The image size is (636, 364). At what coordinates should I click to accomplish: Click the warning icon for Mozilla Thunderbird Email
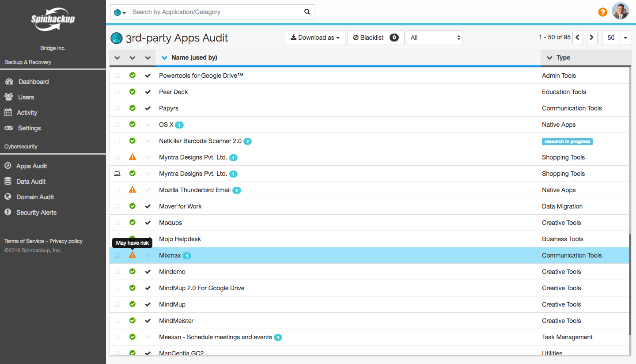(132, 190)
